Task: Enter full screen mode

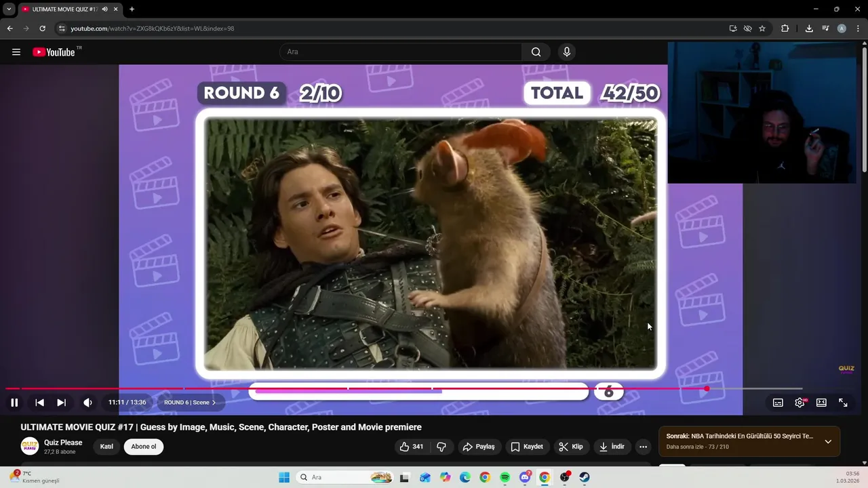Action: 843,403
